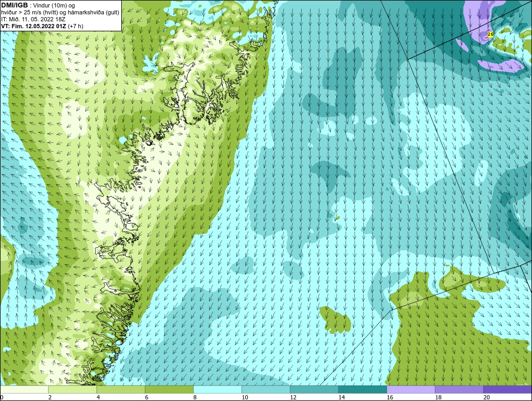This screenshot has width=532, height=401.
Task: Click the 12–14 m/s teal legend swatch
Action: tap(314, 389)
